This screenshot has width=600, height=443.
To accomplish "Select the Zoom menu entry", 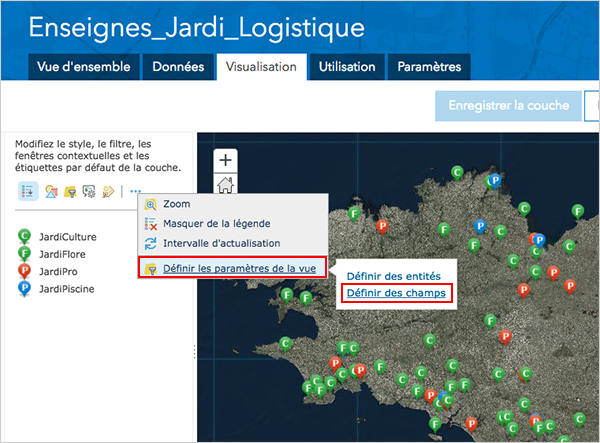I will pyautogui.click(x=233, y=204).
